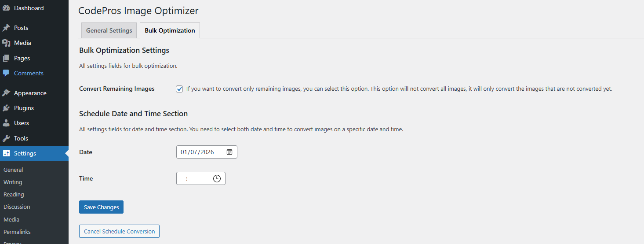Open Tools menu item
Image resolution: width=644 pixels, height=244 pixels.
coord(34,138)
